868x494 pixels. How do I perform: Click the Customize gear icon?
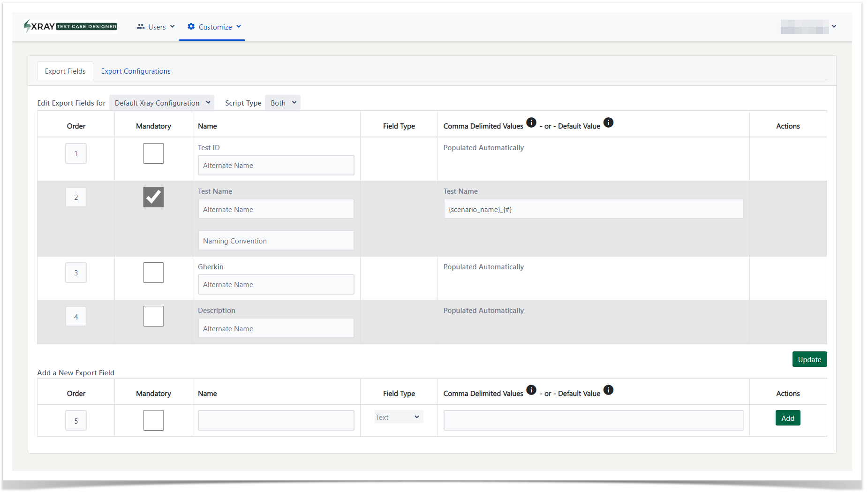tap(191, 27)
